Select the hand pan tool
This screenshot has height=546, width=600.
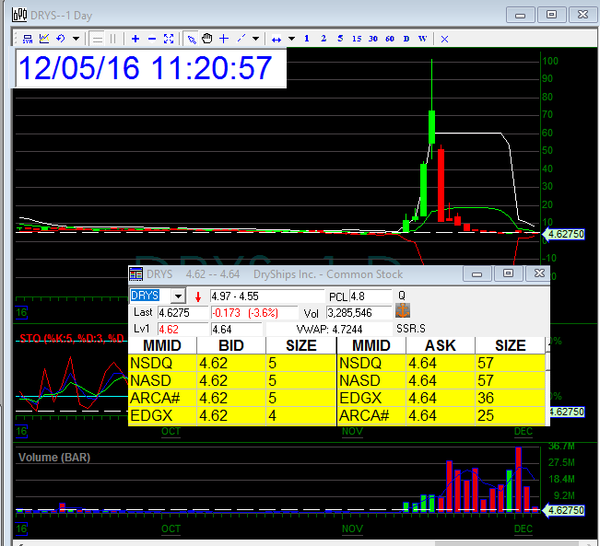(x=206, y=38)
